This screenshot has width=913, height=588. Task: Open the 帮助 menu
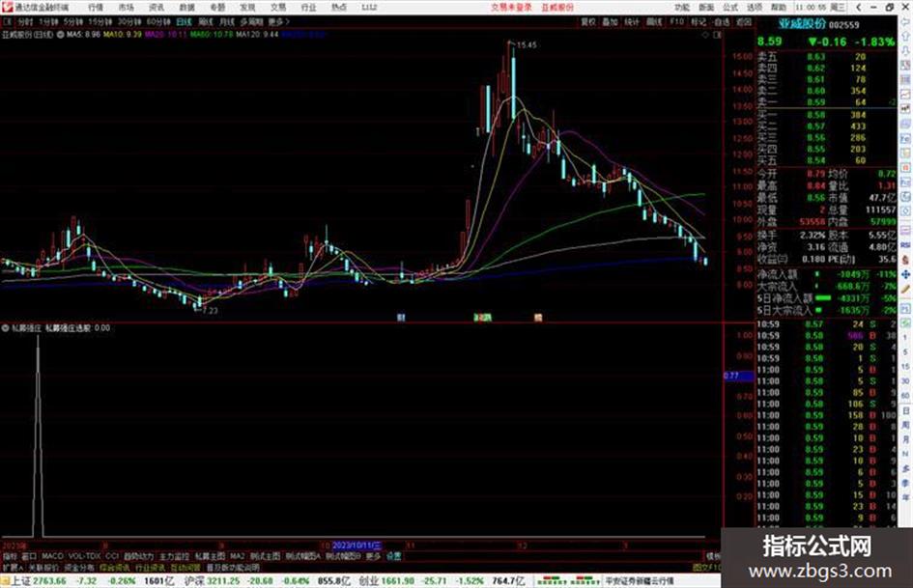coord(779,7)
